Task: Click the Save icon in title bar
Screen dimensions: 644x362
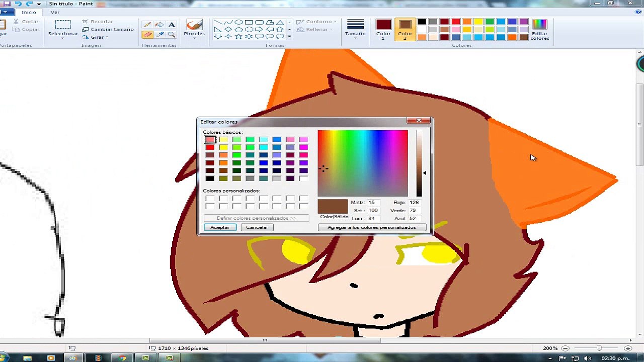Action: pyautogui.click(x=7, y=4)
